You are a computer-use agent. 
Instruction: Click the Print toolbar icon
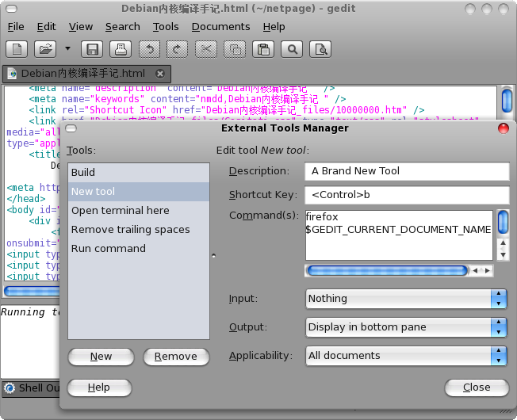[121, 49]
